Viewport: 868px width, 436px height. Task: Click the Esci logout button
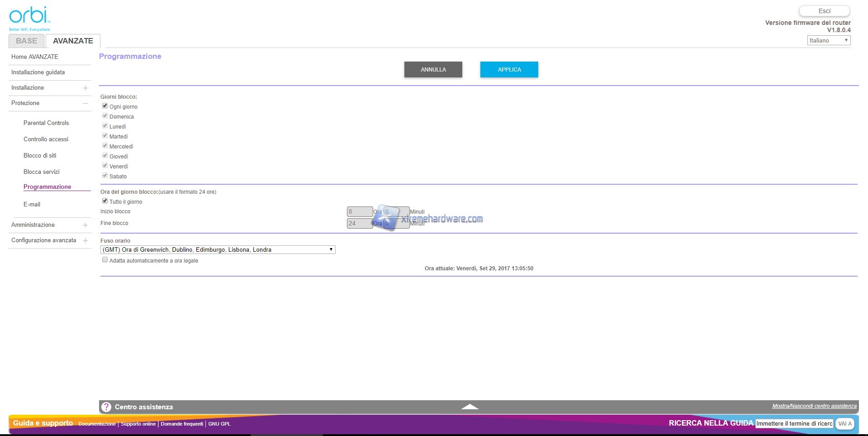click(824, 11)
